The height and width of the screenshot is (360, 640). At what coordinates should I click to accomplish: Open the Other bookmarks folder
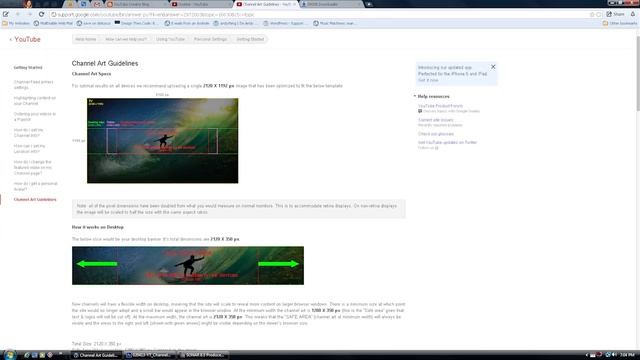click(620, 23)
